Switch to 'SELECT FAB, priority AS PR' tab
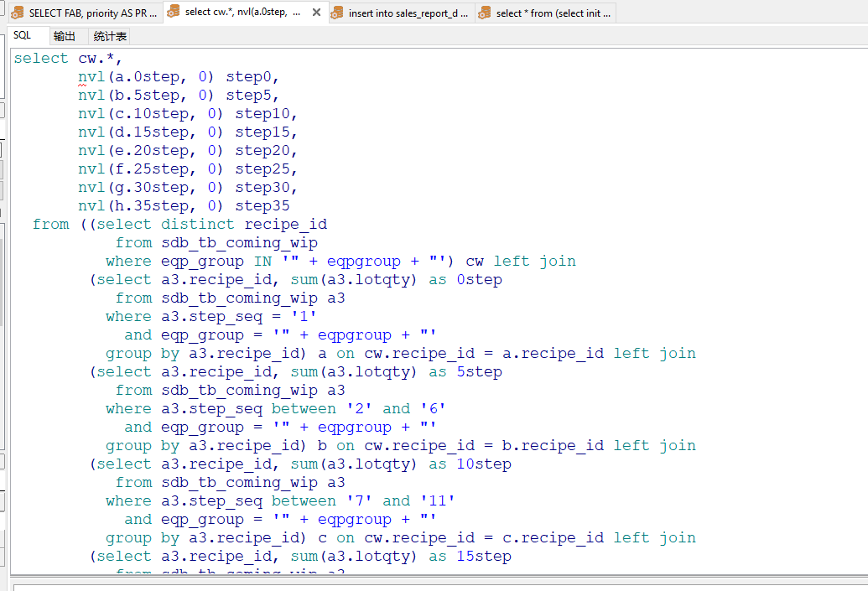 tap(86, 13)
